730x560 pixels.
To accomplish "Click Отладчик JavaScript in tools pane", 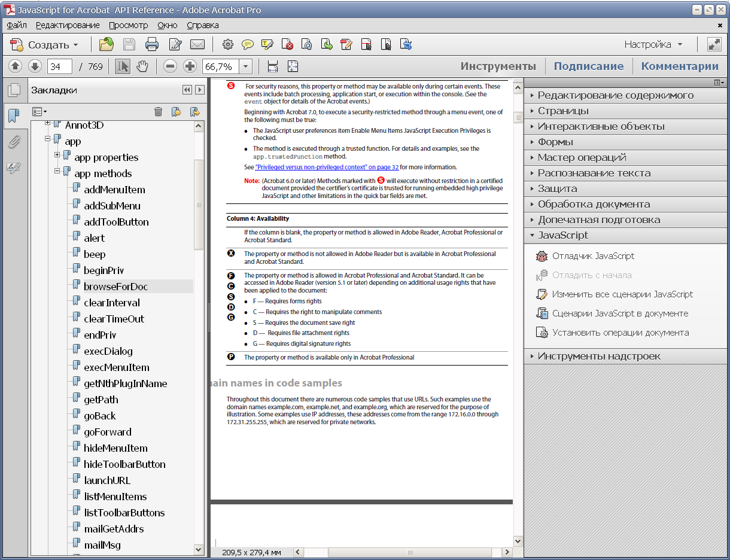I will [593, 256].
